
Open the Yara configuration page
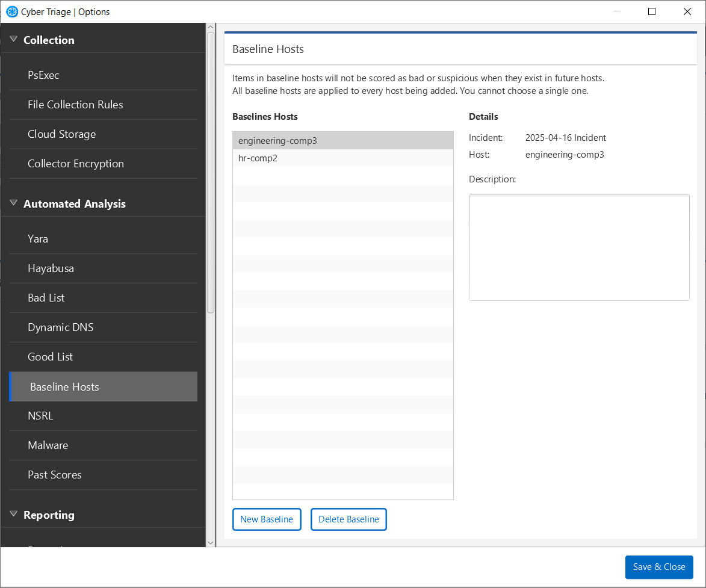[37, 238]
